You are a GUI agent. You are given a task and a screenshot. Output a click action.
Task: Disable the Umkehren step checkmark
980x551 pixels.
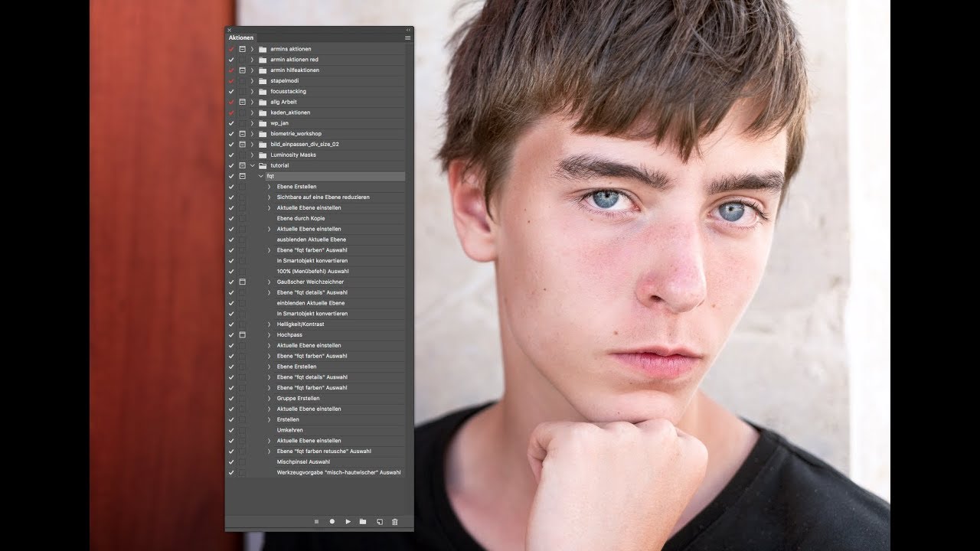[x=231, y=430]
